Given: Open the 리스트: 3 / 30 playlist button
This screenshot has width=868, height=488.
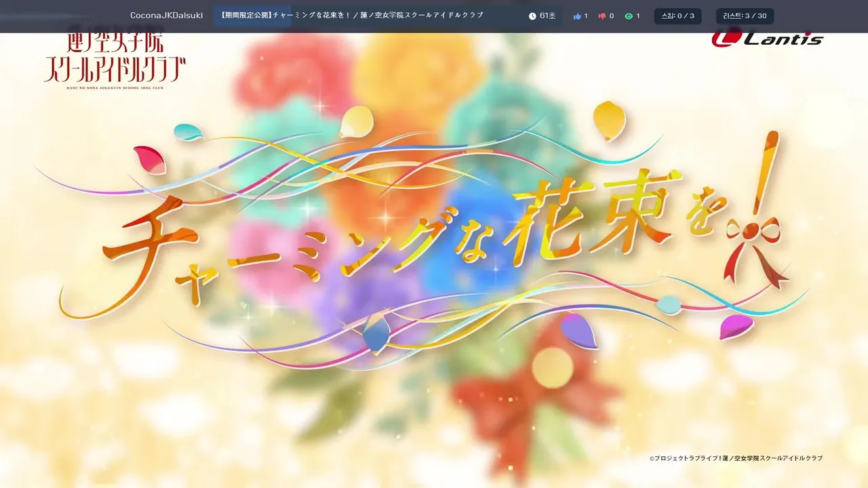Looking at the screenshot, I should (x=745, y=16).
